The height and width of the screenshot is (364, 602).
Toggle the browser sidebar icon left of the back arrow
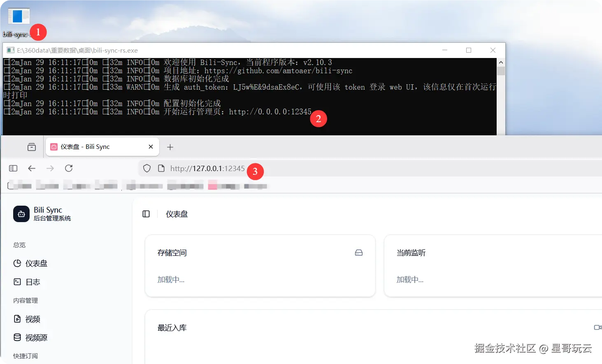coord(13,168)
